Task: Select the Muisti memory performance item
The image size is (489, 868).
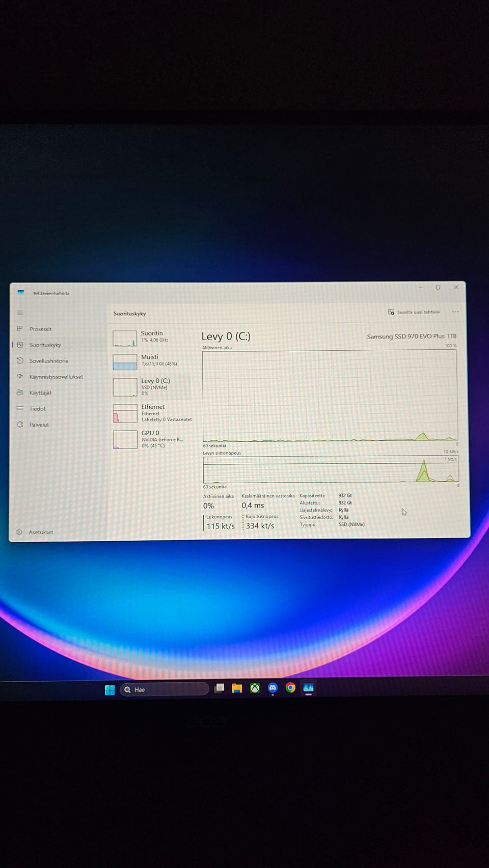Action: click(152, 362)
